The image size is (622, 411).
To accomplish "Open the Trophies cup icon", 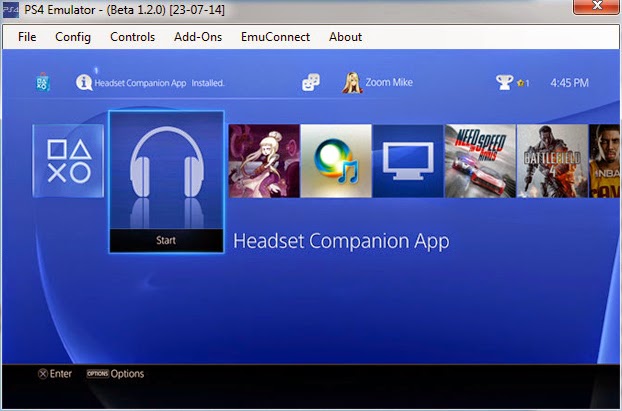I will 504,83.
